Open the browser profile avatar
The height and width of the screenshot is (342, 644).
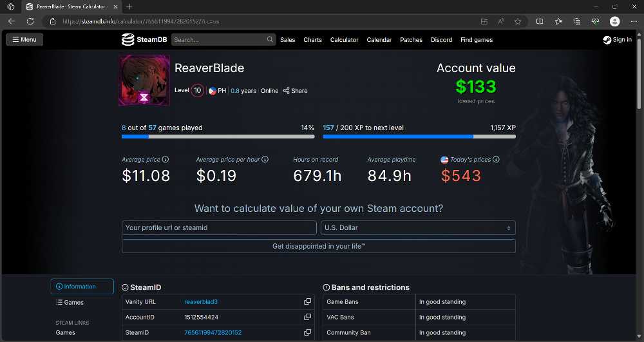click(614, 21)
